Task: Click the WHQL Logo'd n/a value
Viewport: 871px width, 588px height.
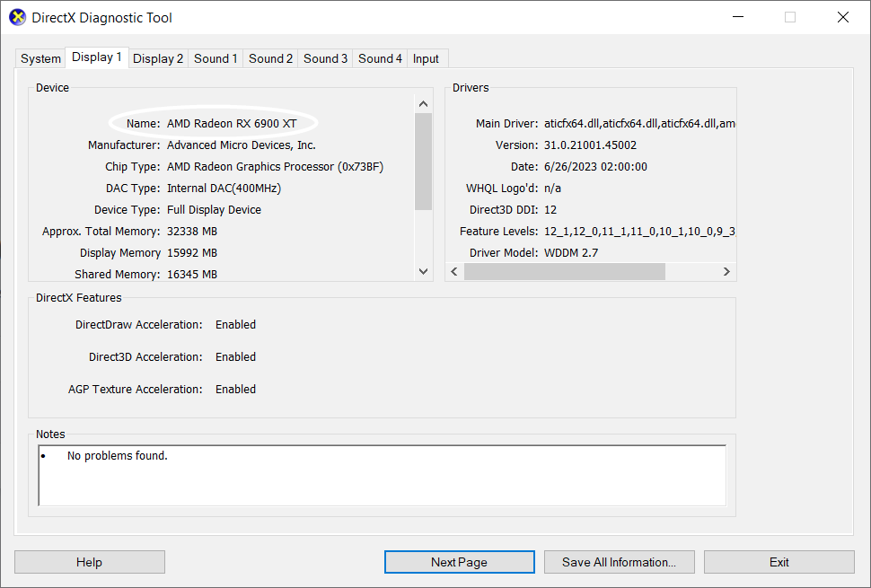Action: [552, 189]
